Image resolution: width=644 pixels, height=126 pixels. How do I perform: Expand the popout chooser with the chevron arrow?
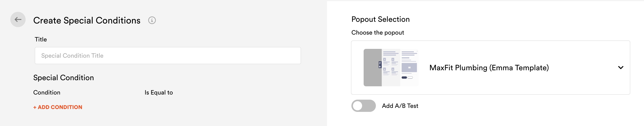click(x=621, y=68)
